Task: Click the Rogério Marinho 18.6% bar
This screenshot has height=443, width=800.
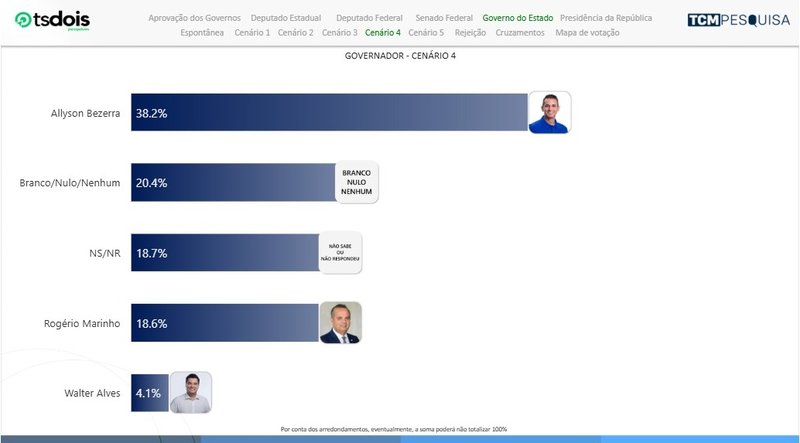Action: [225, 323]
